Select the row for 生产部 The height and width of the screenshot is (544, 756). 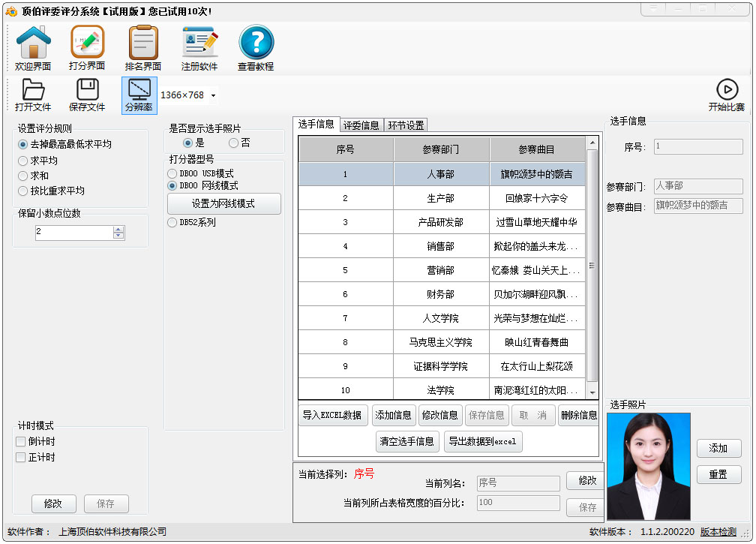tap(442, 198)
